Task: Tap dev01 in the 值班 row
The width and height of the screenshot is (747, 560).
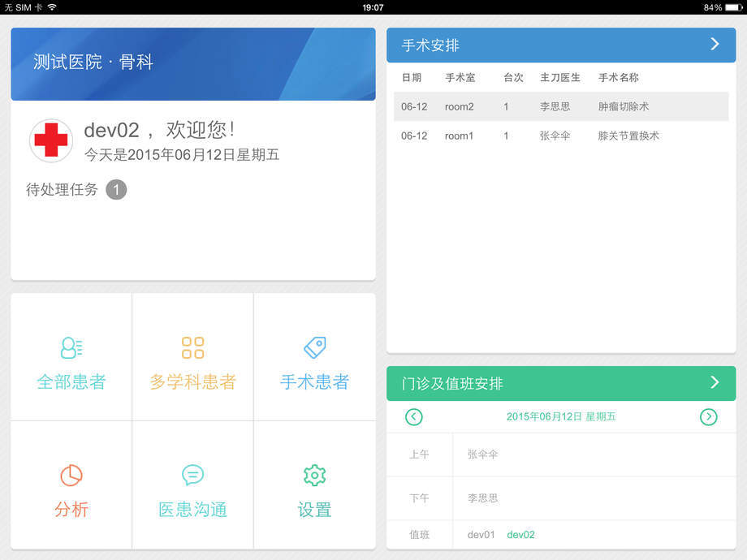Action: (481, 535)
